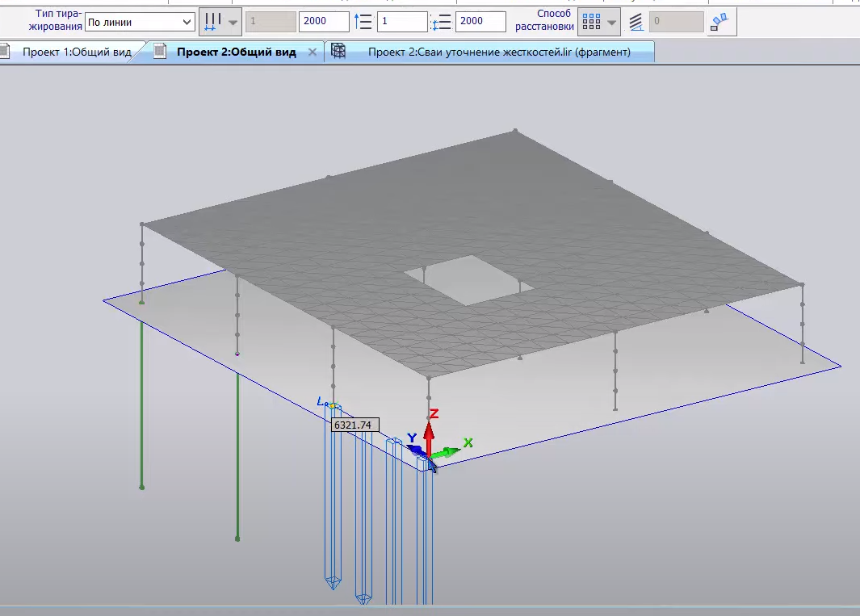Expand the placement method dropdown arrow
Image resolution: width=860 pixels, height=616 pixels.
click(x=612, y=22)
